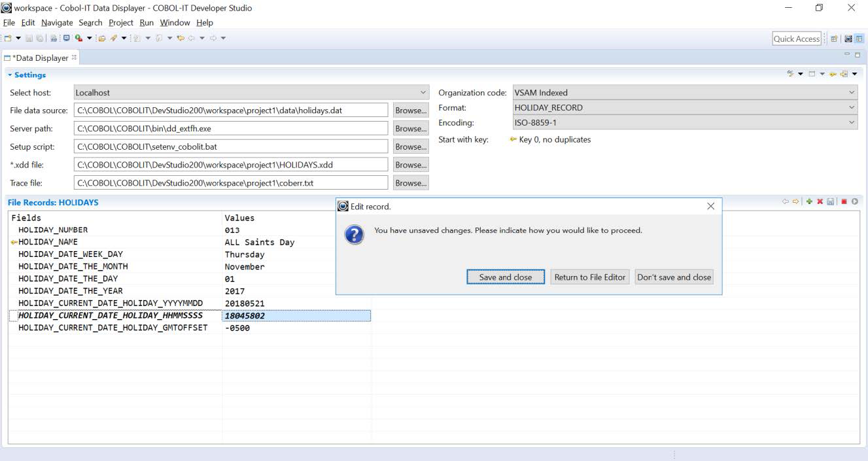The width and height of the screenshot is (868, 461).
Task: Click the Open Perspective icon near Quick Access
Action: (835, 39)
